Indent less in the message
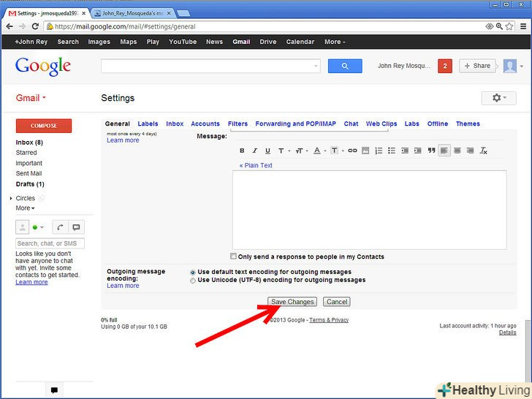 [405, 151]
